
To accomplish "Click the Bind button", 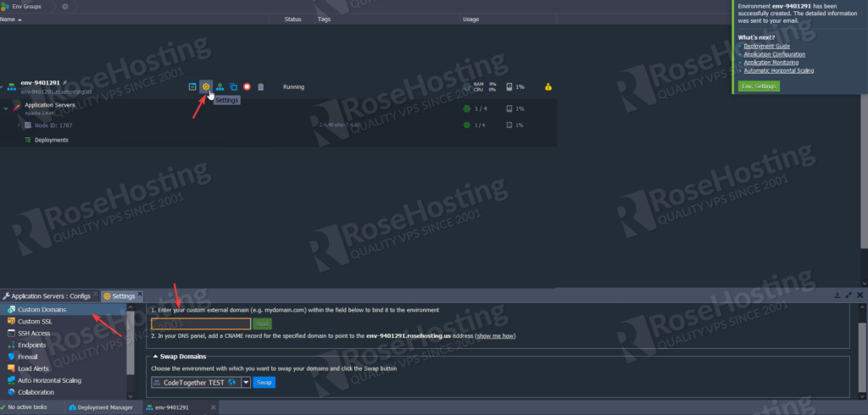I will click(x=263, y=324).
